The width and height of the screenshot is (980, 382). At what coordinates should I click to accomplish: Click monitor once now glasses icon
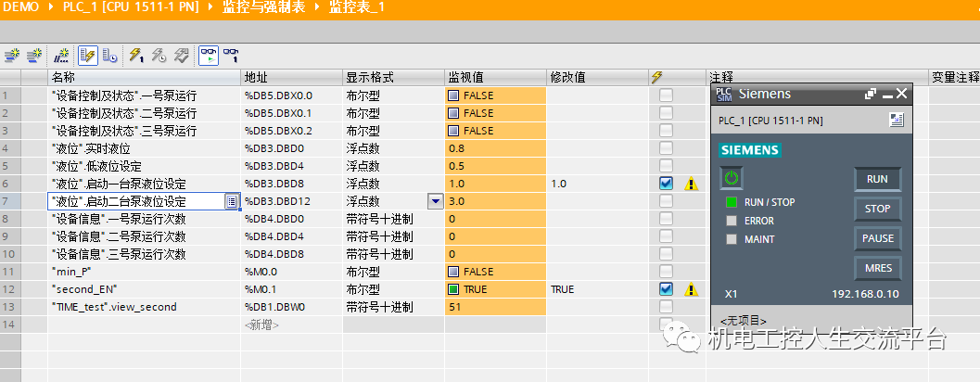[x=231, y=56]
